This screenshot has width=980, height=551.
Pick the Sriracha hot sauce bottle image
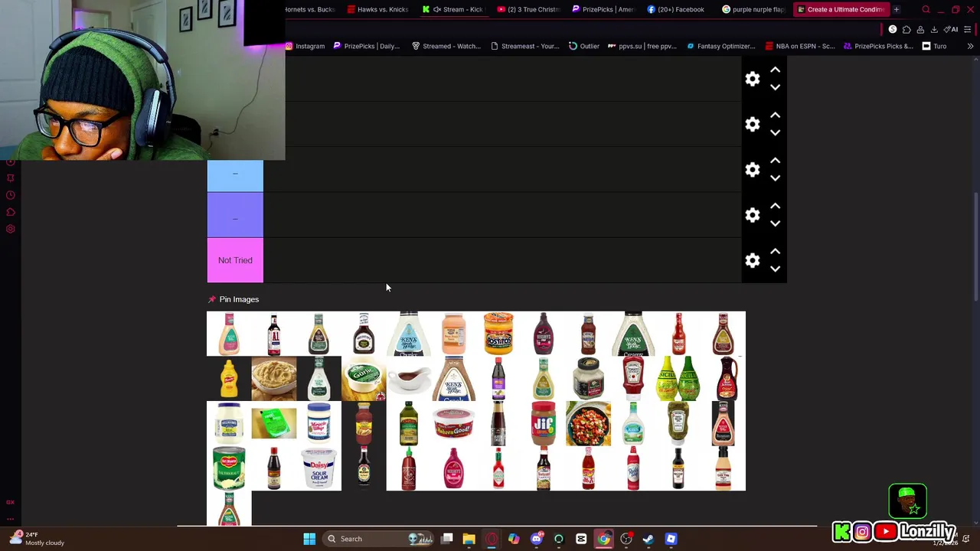click(x=409, y=468)
